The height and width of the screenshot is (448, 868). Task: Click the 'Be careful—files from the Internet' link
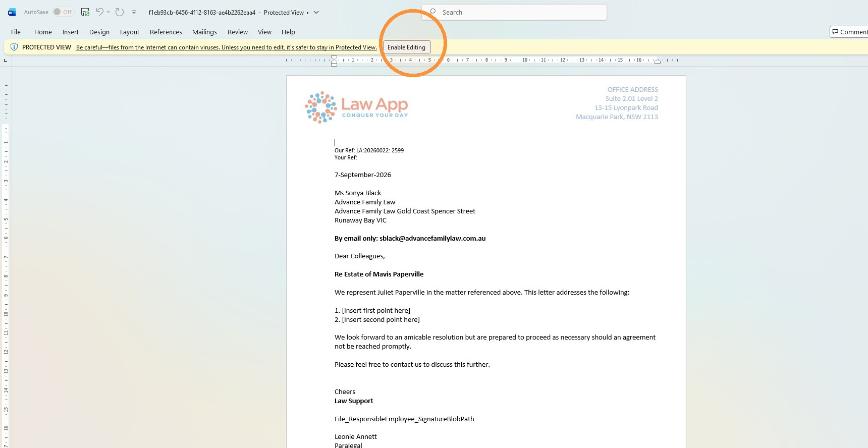227,47
